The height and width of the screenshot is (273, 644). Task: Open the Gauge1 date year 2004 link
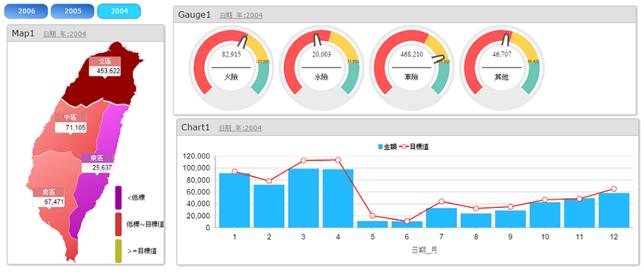pos(241,16)
